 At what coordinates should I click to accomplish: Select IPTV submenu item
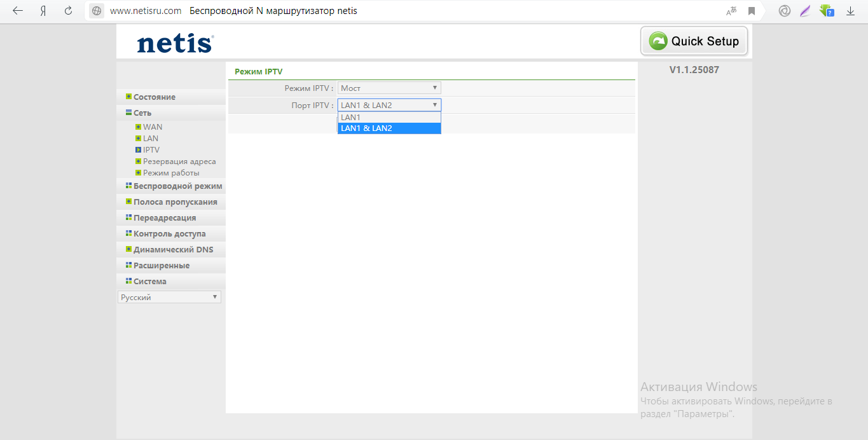[151, 149]
